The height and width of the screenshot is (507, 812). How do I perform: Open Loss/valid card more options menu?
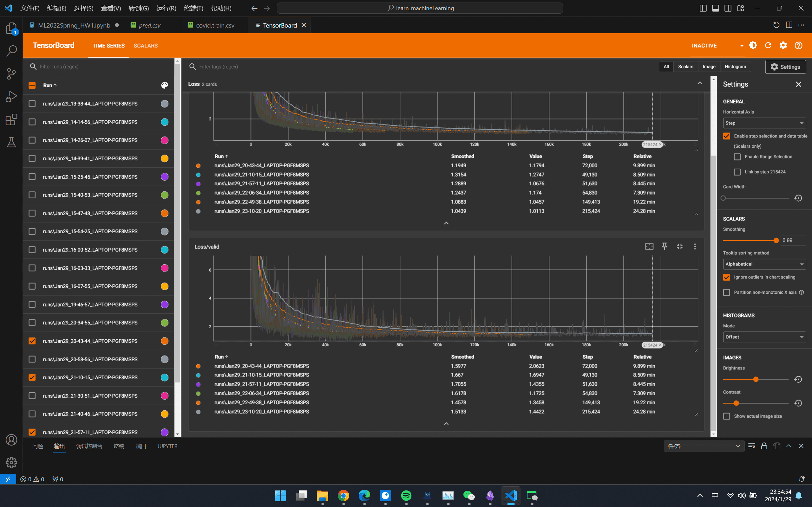tap(695, 247)
